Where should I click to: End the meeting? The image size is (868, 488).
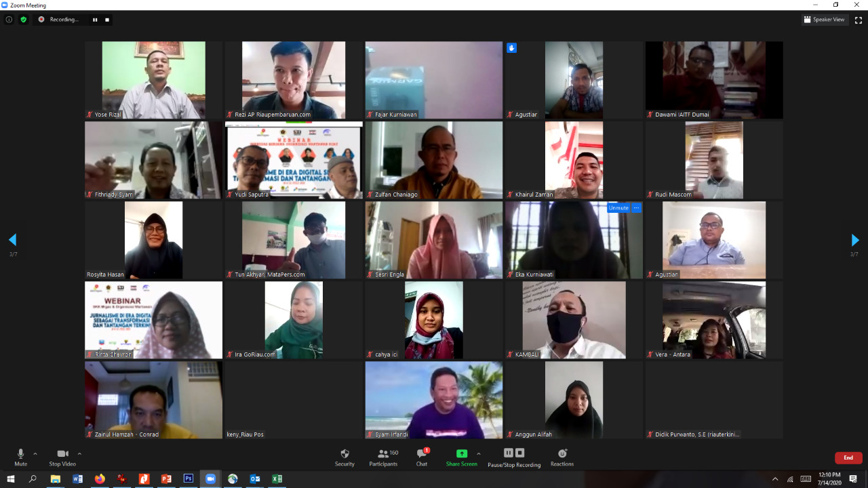[848, 457]
